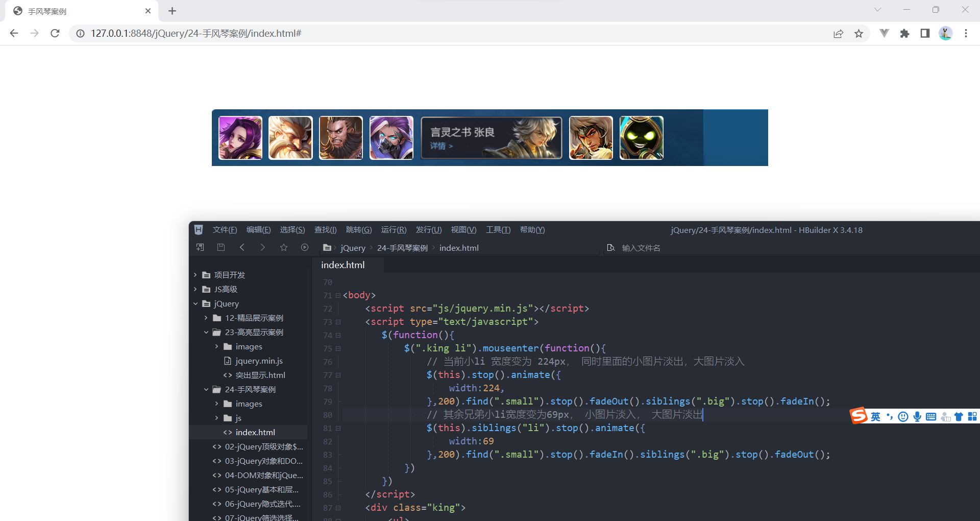Expand the js folder in 24-手风琴案例

(216, 418)
